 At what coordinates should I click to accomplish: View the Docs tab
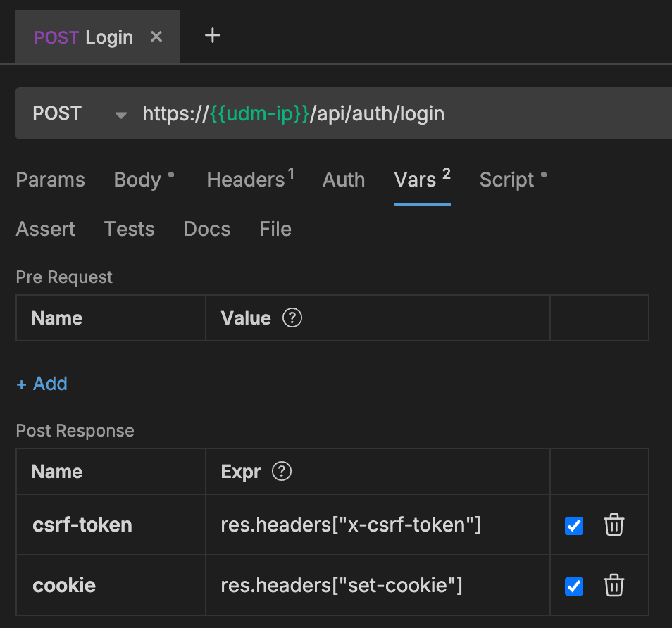tap(206, 230)
